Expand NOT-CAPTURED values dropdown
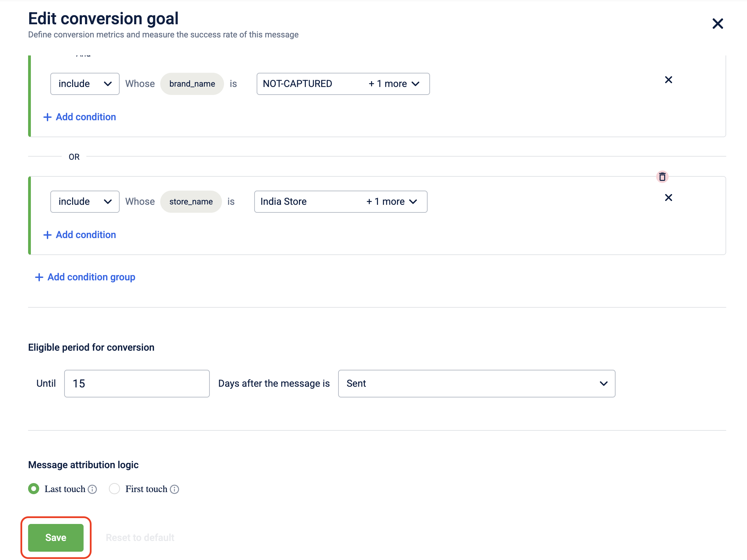This screenshot has width=747, height=560. pos(343,84)
